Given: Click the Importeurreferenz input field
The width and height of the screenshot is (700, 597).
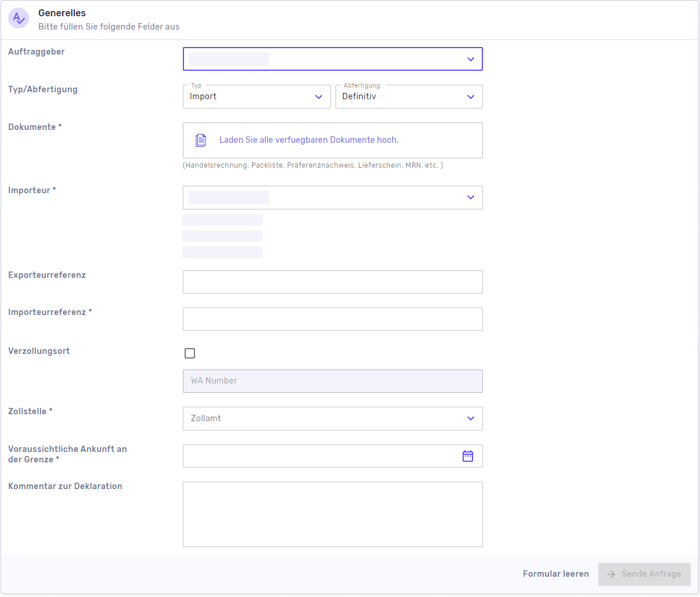Looking at the screenshot, I should [x=333, y=319].
